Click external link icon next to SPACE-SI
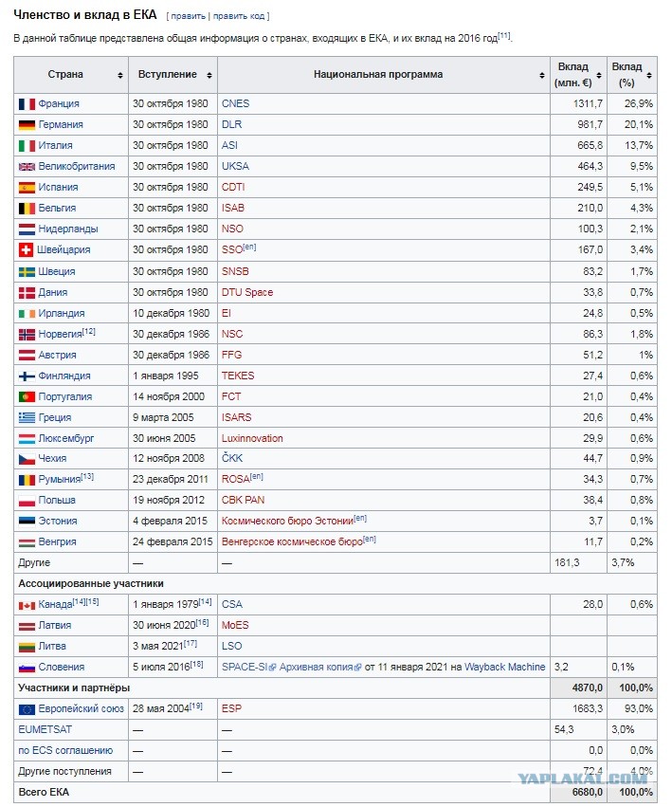672x807 pixels. click(x=273, y=668)
